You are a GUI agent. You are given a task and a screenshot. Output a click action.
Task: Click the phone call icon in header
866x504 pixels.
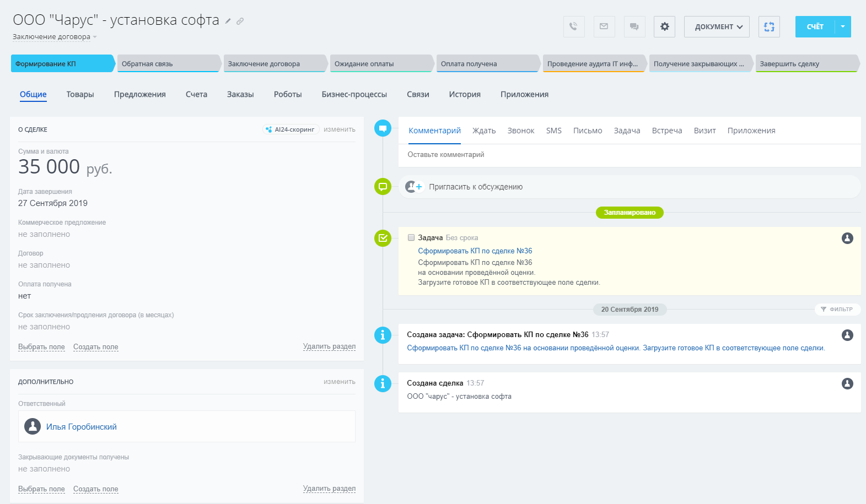pyautogui.click(x=573, y=26)
